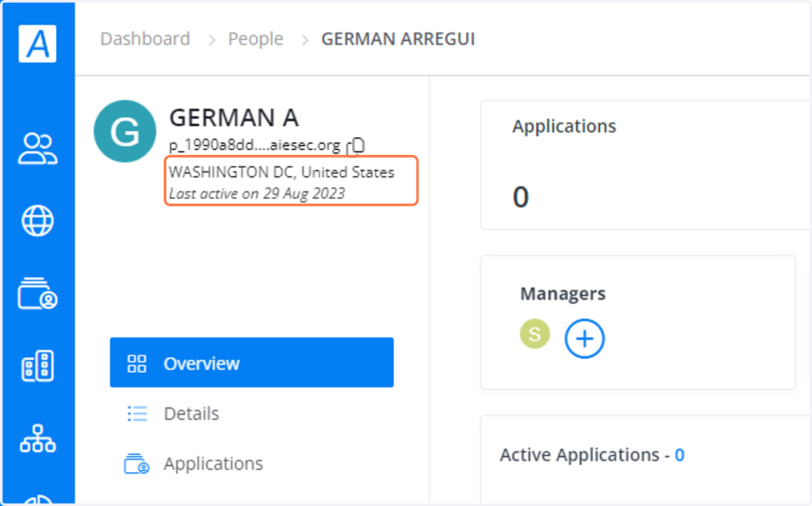
Task: Click the Applications count value 0
Action: point(520,197)
